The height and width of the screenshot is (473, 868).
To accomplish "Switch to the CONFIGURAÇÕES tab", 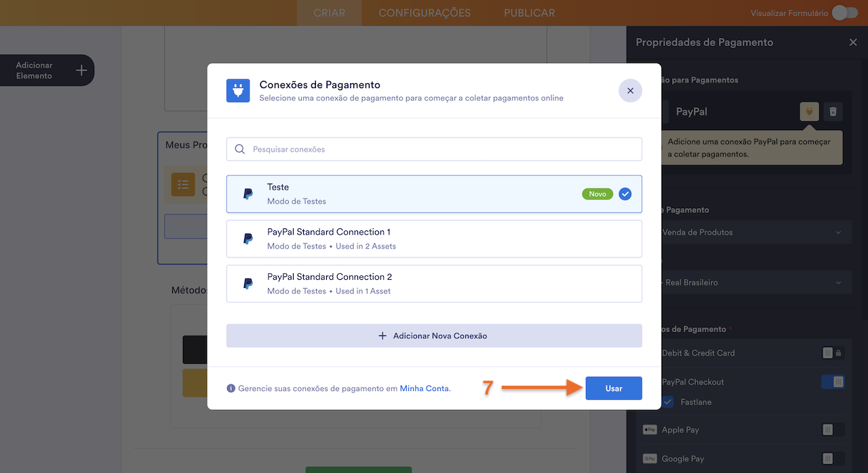I will [x=424, y=12].
